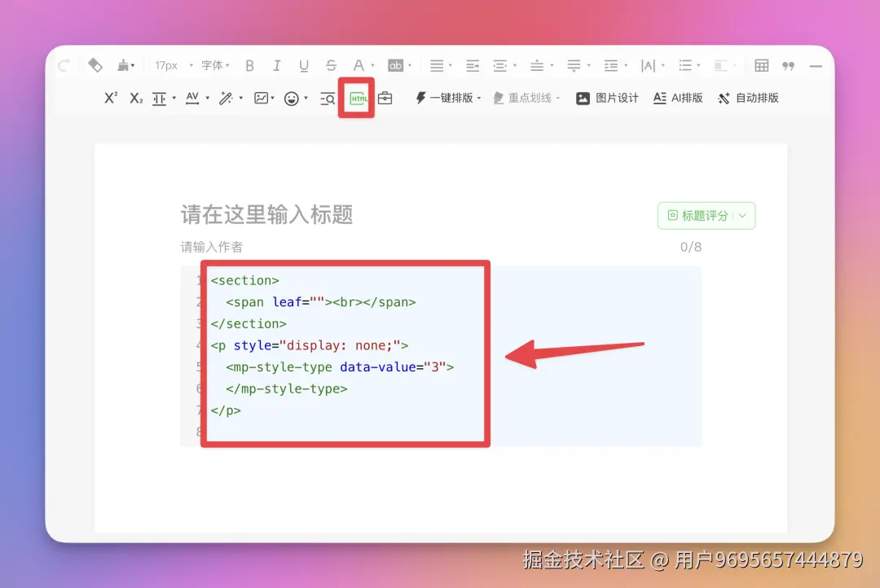Insert a blockquote with the quotes icon
880x588 pixels.
(x=788, y=65)
